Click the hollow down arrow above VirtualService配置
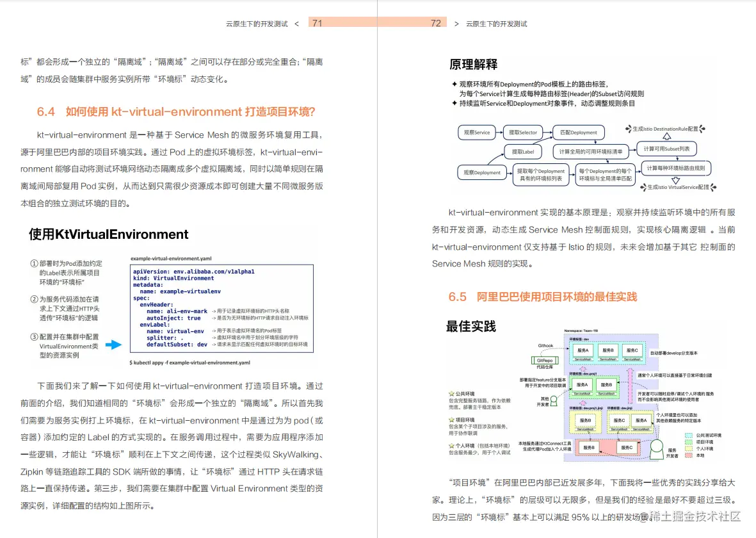 [675, 181]
